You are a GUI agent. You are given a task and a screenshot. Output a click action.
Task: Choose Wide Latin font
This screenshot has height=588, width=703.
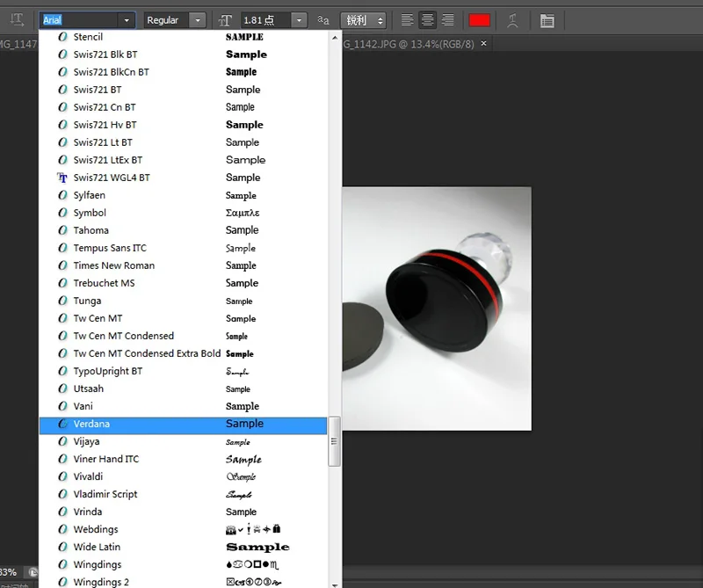(183, 547)
